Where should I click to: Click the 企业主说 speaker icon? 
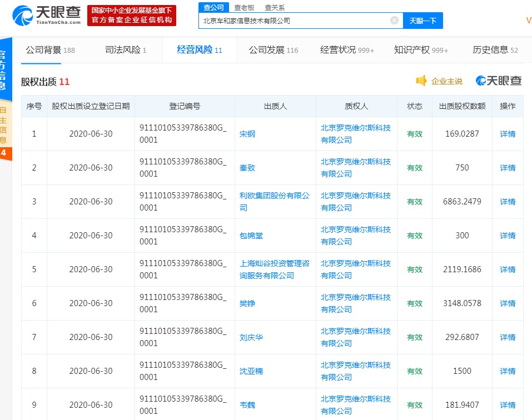[x=421, y=81]
